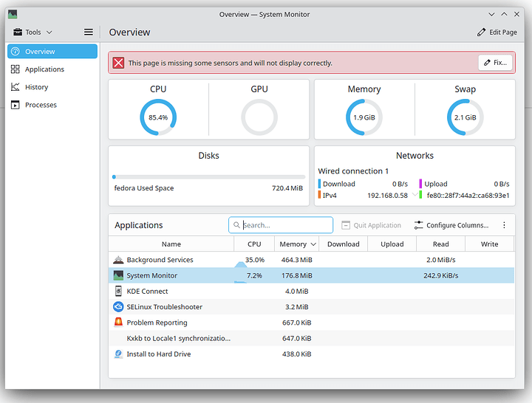532x403 pixels.
Task: Click the red error icon in warning banner
Action: 118,63
